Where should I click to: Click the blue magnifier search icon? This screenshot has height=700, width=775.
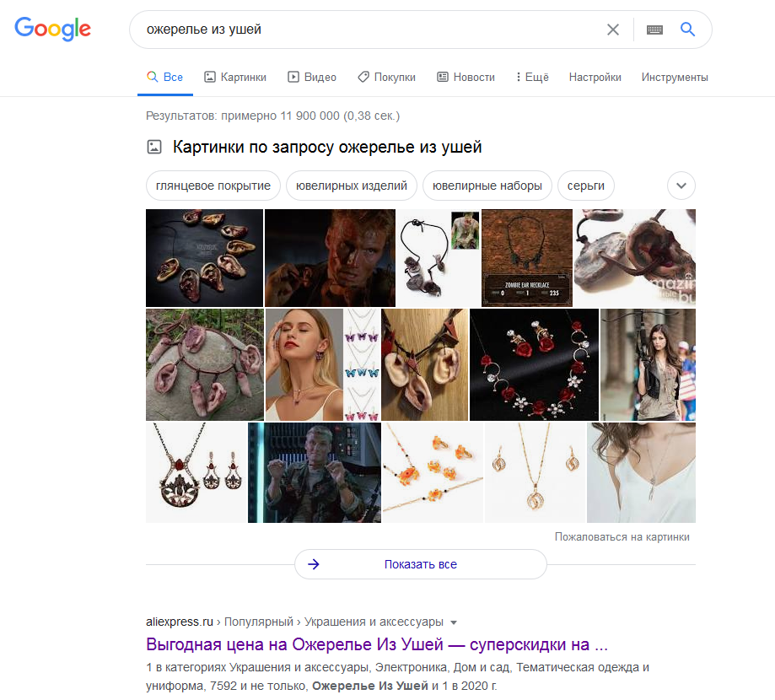(687, 30)
